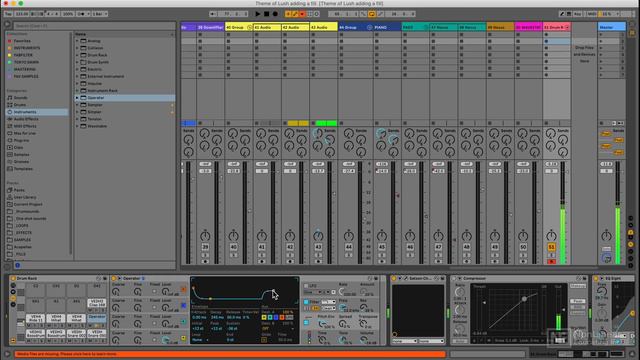This screenshot has height=360, width=640.
Task: Stop playback using the Stop button
Action: pyautogui.click(x=267, y=14)
